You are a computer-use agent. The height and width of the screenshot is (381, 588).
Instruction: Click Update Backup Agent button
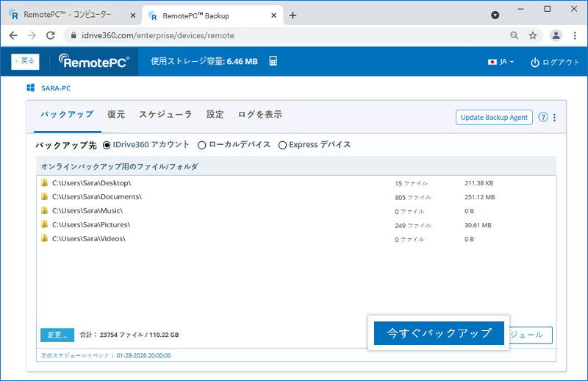(494, 118)
